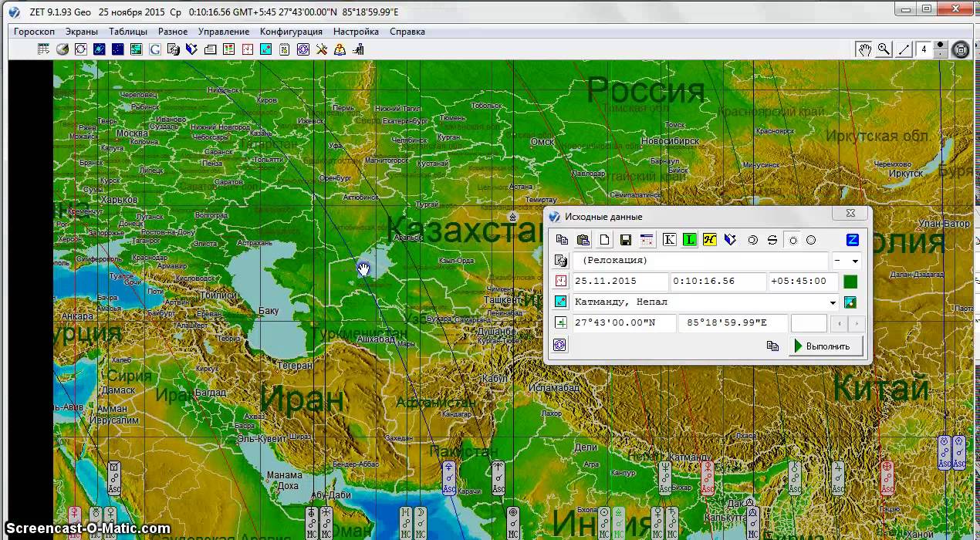The image size is (980, 540).
Task: Click the save floppy disk icon
Action: (626, 240)
